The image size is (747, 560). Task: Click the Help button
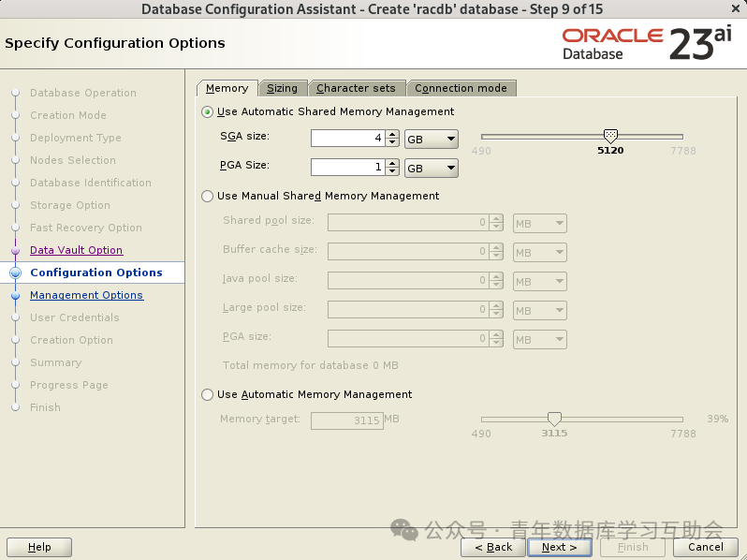39,547
